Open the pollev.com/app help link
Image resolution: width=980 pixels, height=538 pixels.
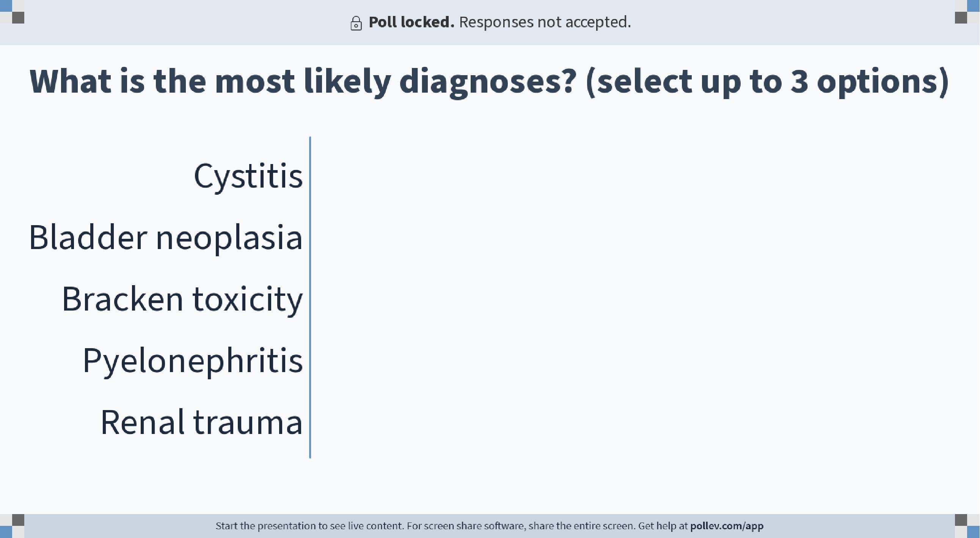(727, 526)
